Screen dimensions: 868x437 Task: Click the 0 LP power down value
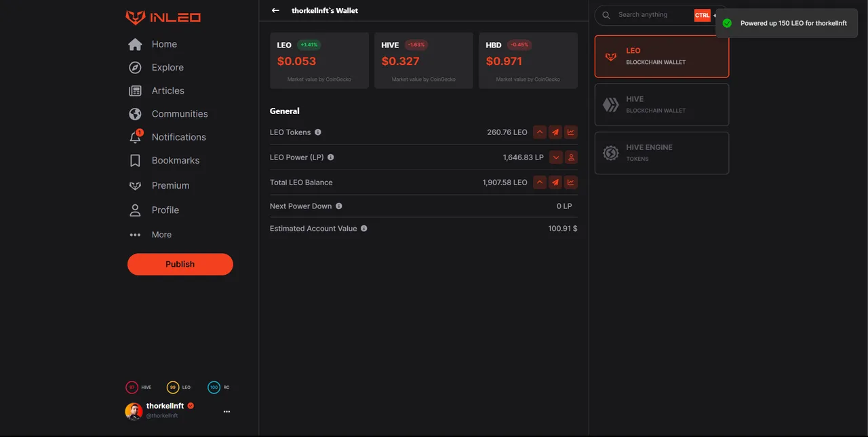point(565,206)
